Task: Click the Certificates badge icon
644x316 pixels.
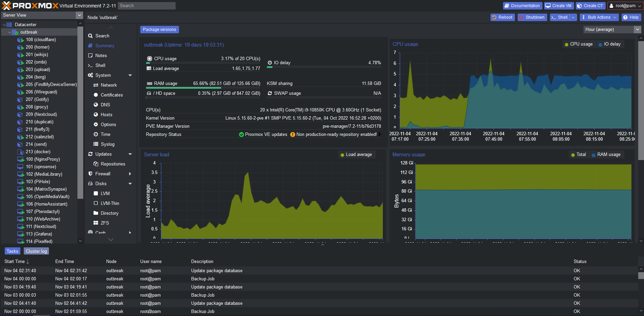Action: coord(96,95)
